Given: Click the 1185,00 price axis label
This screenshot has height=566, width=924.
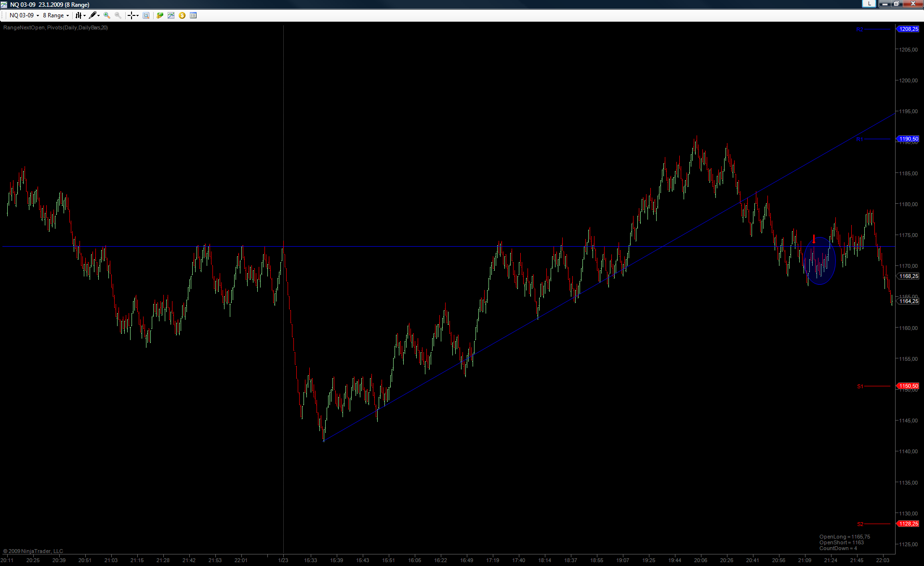Looking at the screenshot, I should [908, 173].
